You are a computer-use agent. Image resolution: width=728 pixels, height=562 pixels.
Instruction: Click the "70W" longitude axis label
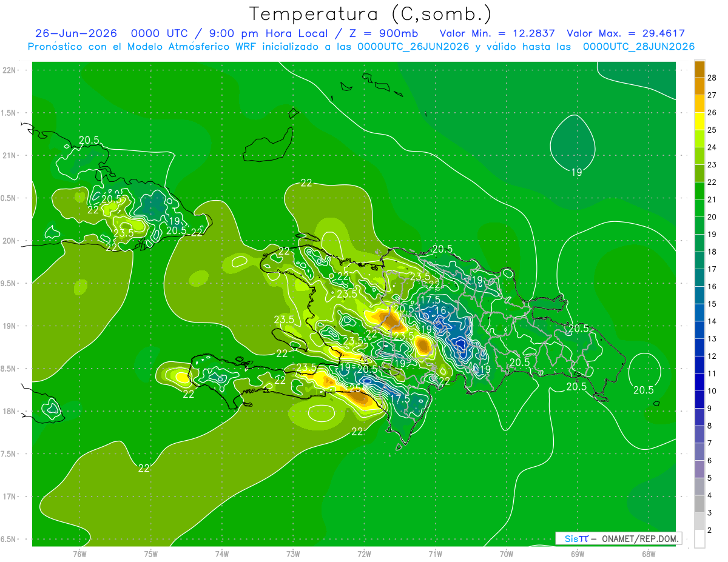point(507,553)
